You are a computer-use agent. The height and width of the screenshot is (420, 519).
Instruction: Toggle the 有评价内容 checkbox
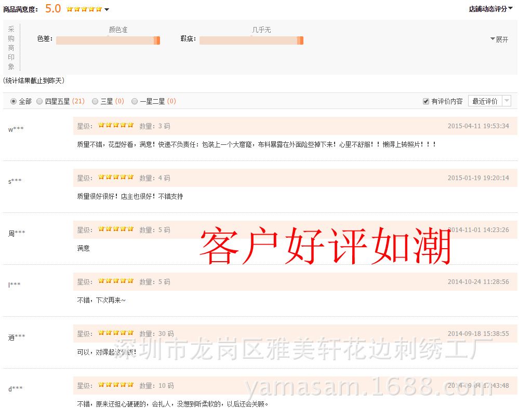pyautogui.click(x=426, y=102)
